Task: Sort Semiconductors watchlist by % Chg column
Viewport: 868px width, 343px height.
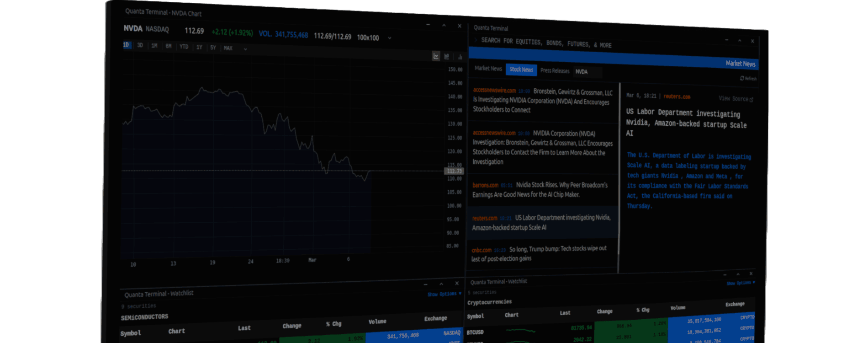Action: 333,324
